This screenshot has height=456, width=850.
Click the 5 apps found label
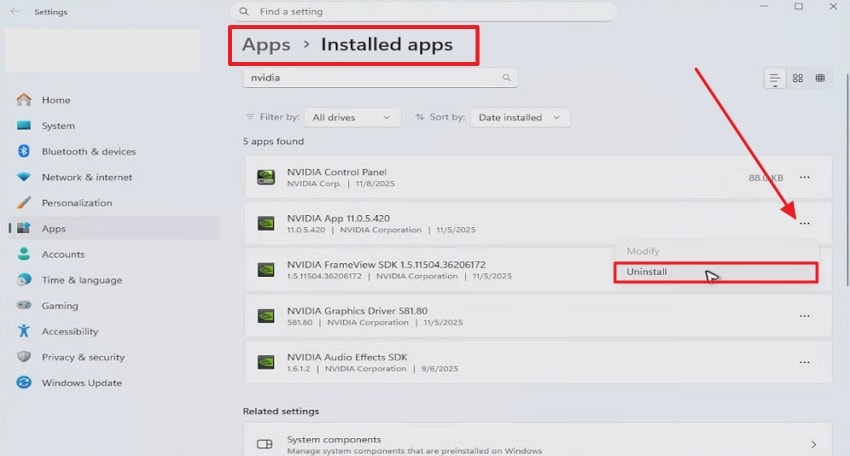(x=273, y=142)
